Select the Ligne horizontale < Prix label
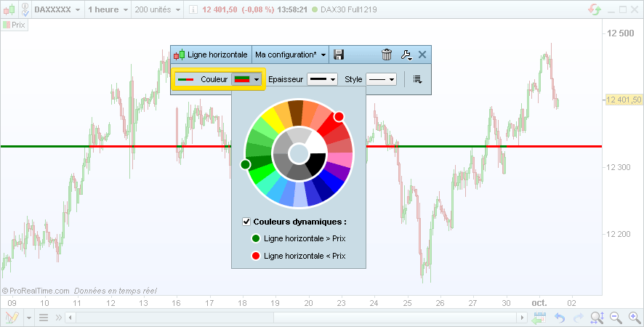Image resolution: width=644 pixels, height=327 pixels. (x=305, y=256)
